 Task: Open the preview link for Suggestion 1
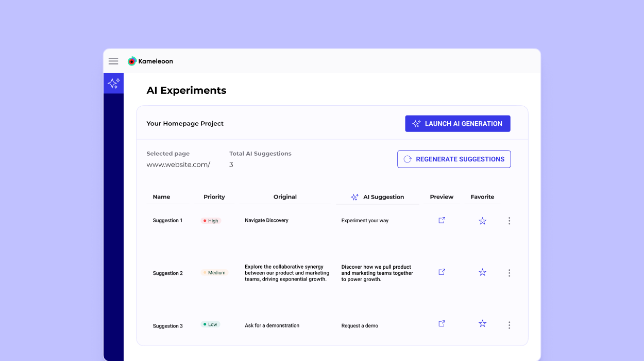point(442,220)
